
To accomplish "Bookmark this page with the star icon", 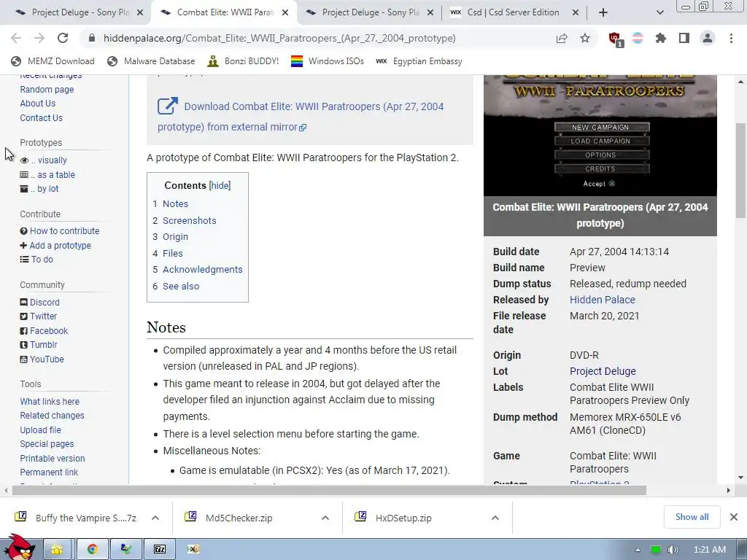I will 585,38.
